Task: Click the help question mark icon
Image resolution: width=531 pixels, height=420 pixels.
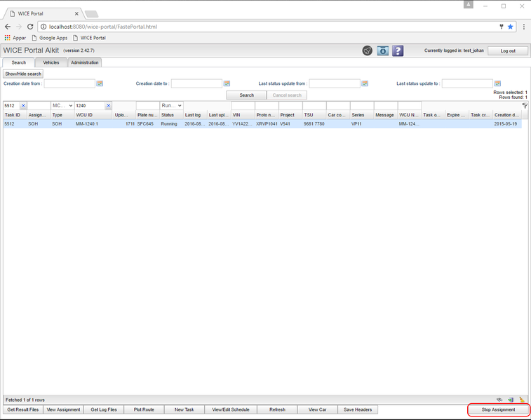Action: [398, 50]
